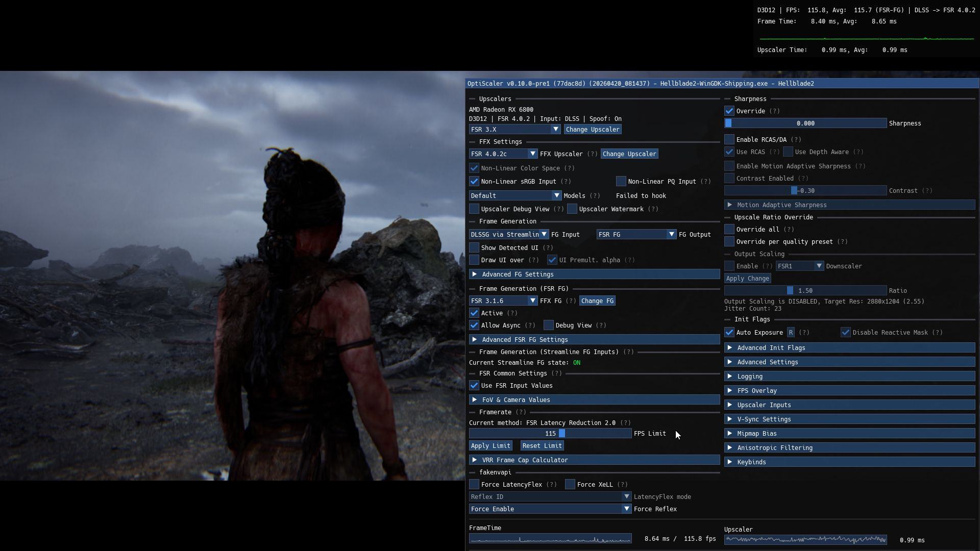Expand Advanced FSR FG Settings section
Screen dimensions: 980x551
click(595, 340)
